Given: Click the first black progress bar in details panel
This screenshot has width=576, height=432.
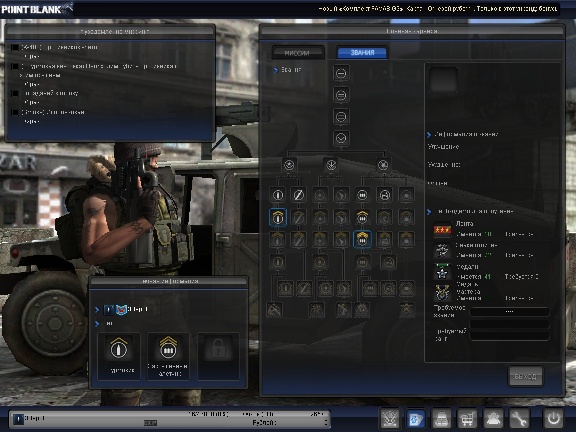Looking at the screenshot, I should 510,312.
